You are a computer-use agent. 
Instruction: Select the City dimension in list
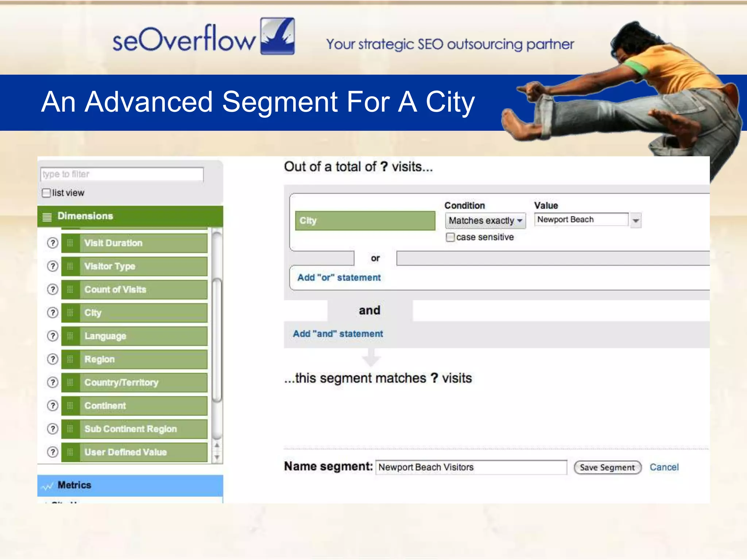pos(134,312)
